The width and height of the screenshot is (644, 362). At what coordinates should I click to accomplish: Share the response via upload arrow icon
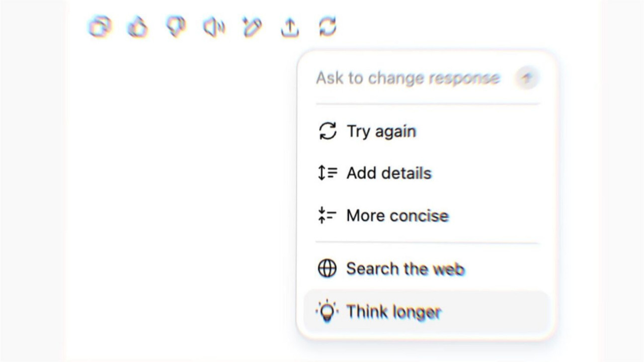[290, 27]
